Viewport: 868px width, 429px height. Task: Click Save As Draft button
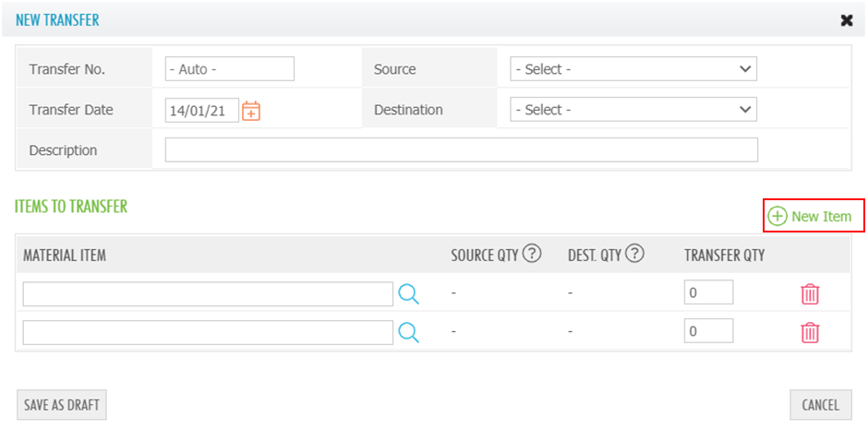[x=62, y=404]
